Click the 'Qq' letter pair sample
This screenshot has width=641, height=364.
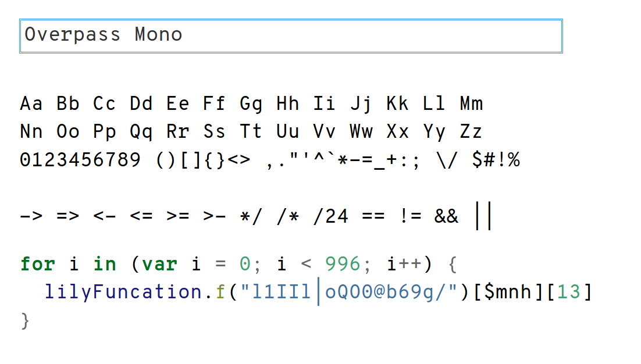(x=141, y=133)
